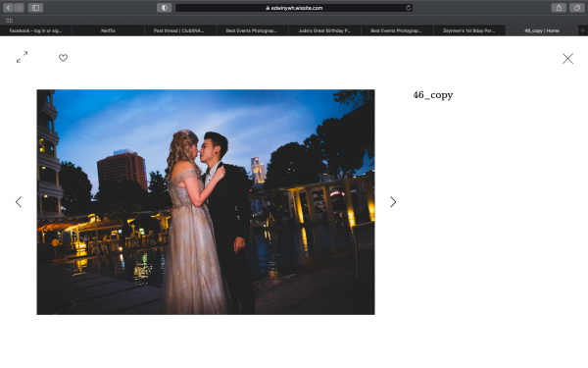Open the Jude's Great Birthday tab
This screenshot has width=588, height=368.
click(324, 30)
